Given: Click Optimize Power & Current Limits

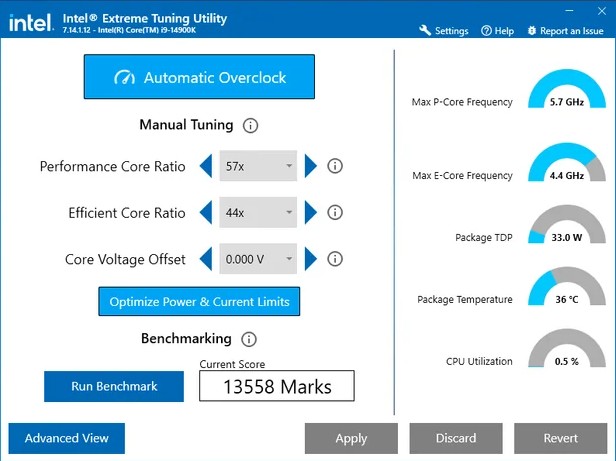Looking at the screenshot, I should (199, 301).
